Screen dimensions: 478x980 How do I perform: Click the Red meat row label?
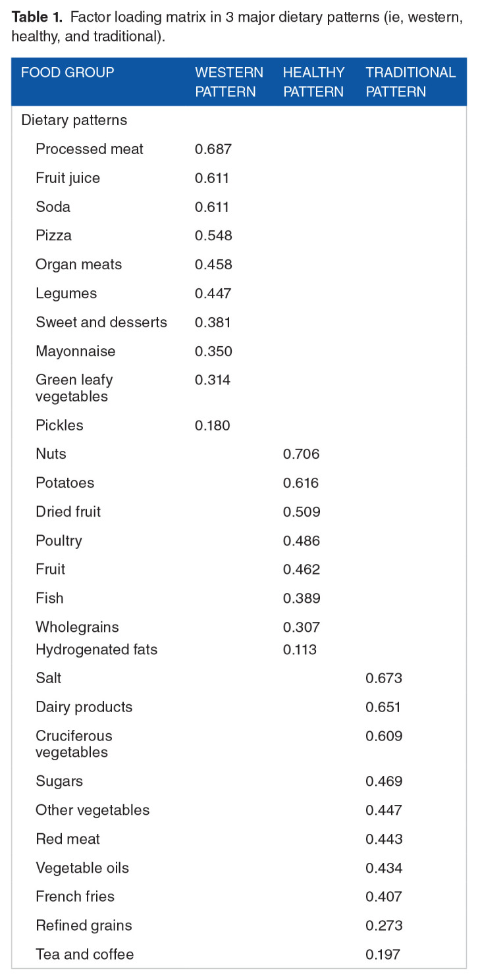click(x=68, y=838)
